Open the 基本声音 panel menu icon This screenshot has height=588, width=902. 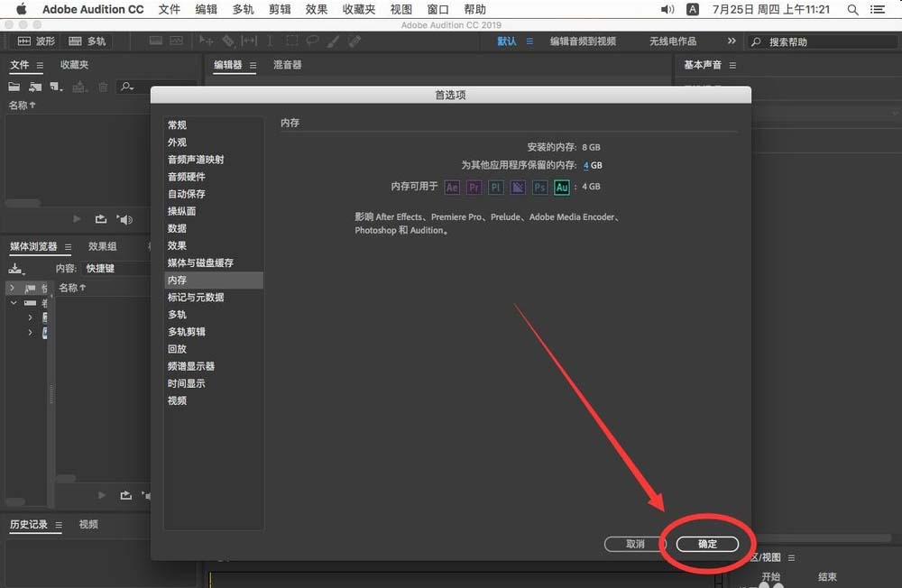point(732,66)
